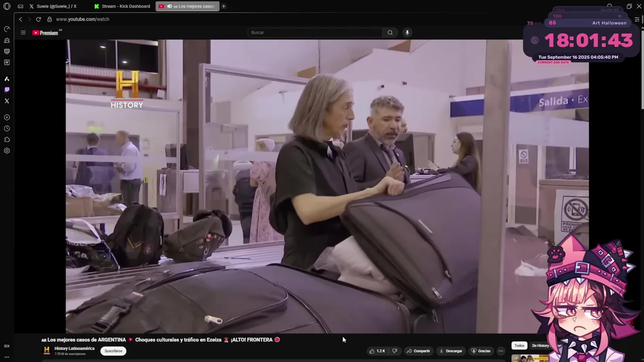Screen dimensions: 644x362
Task: Open X panel in sidebar
Action: coord(7,101)
